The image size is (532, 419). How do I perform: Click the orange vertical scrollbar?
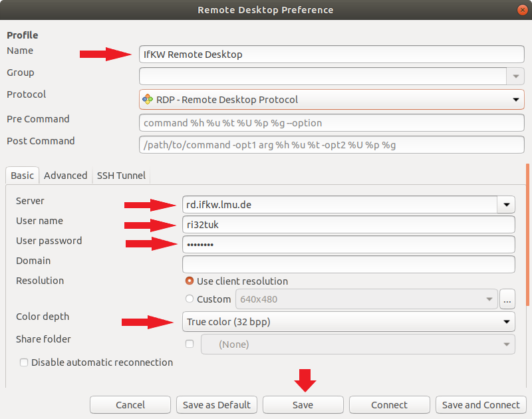(x=527, y=235)
